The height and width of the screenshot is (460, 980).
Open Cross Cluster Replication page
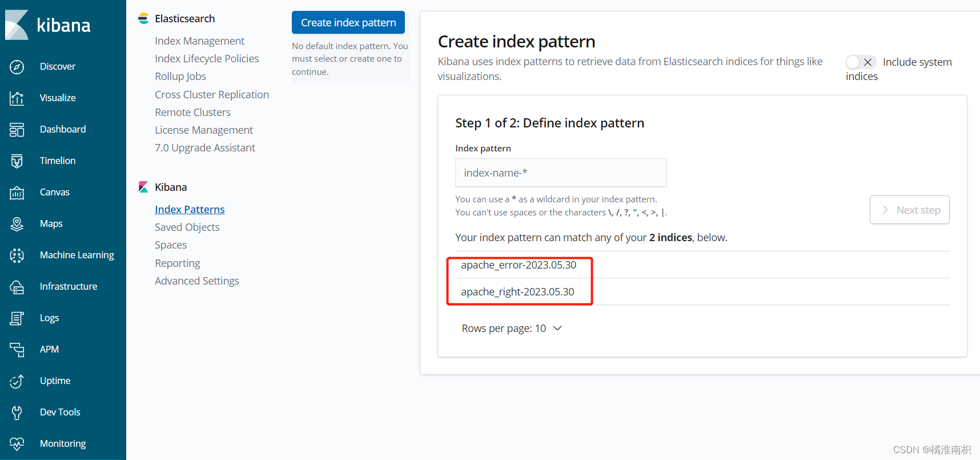point(212,95)
